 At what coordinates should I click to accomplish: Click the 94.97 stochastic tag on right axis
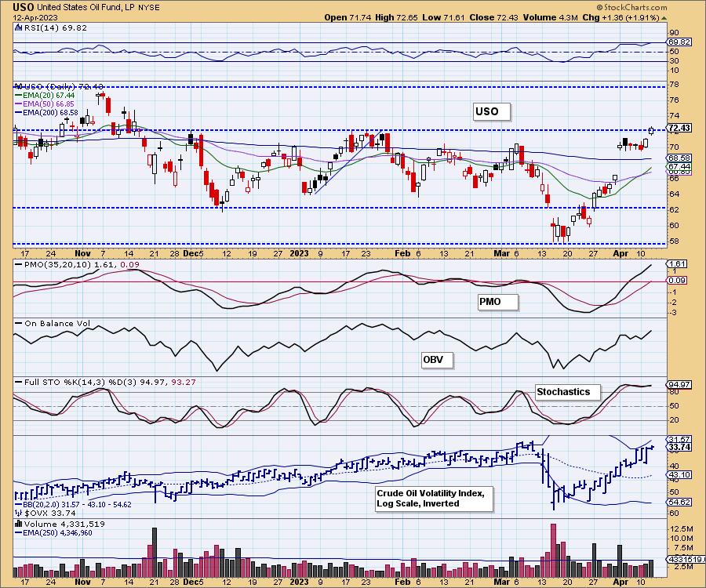679,385
